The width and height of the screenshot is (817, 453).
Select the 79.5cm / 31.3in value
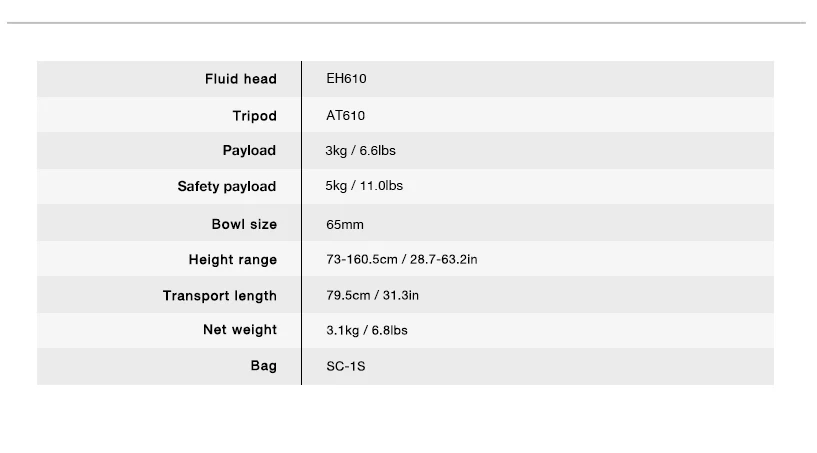[x=373, y=295]
